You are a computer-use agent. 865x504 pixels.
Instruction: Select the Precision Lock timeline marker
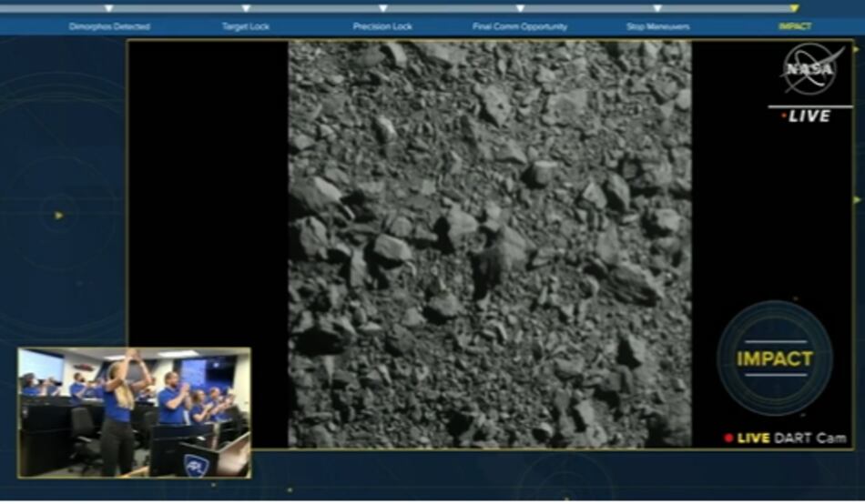382,8
